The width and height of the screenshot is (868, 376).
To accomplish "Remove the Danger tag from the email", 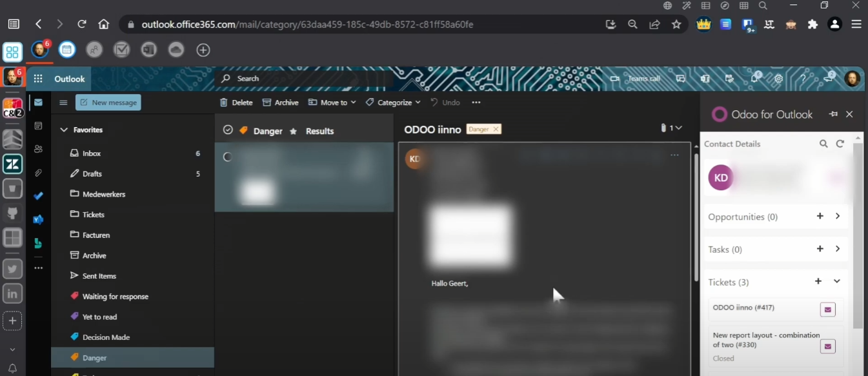I will [x=496, y=129].
